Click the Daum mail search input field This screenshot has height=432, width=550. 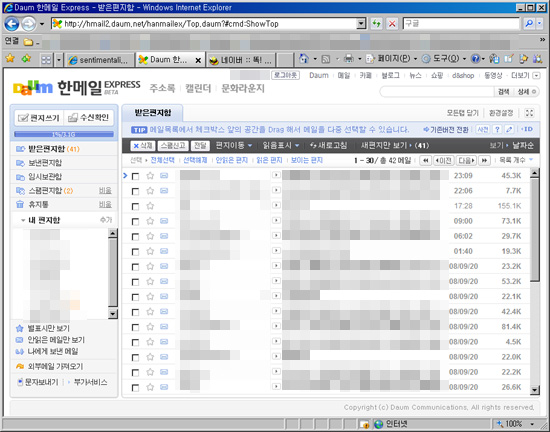click(437, 92)
